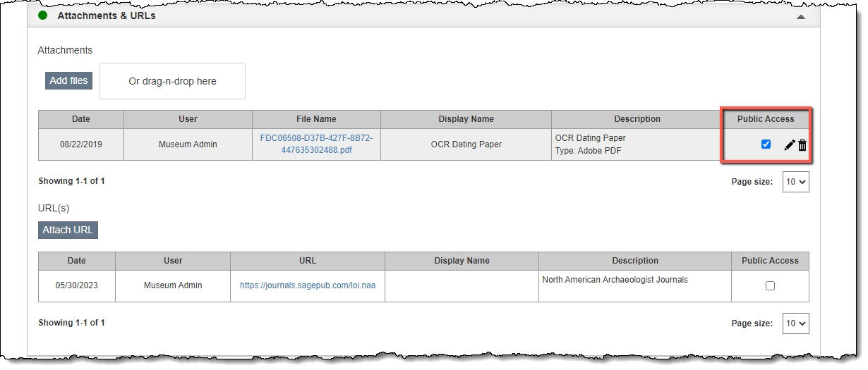Open the Attachments table Page size dropdown

(x=795, y=182)
